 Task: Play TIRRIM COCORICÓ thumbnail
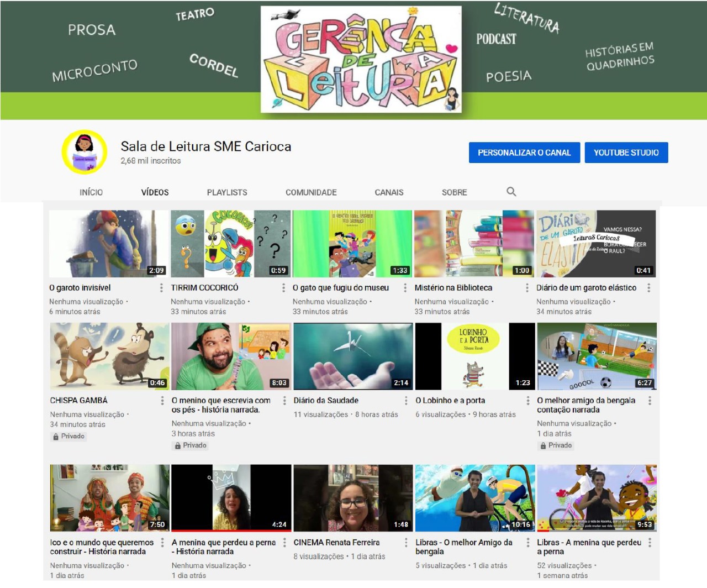tap(231, 244)
